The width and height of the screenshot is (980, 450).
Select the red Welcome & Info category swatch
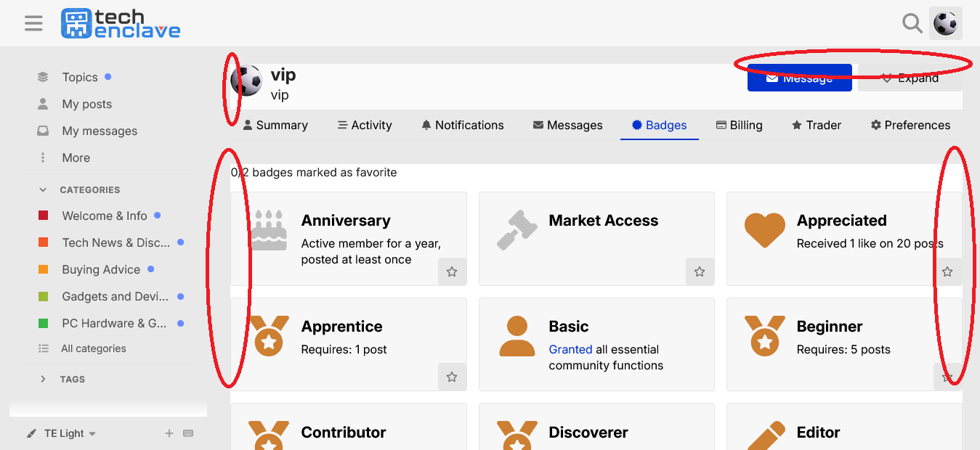click(44, 216)
